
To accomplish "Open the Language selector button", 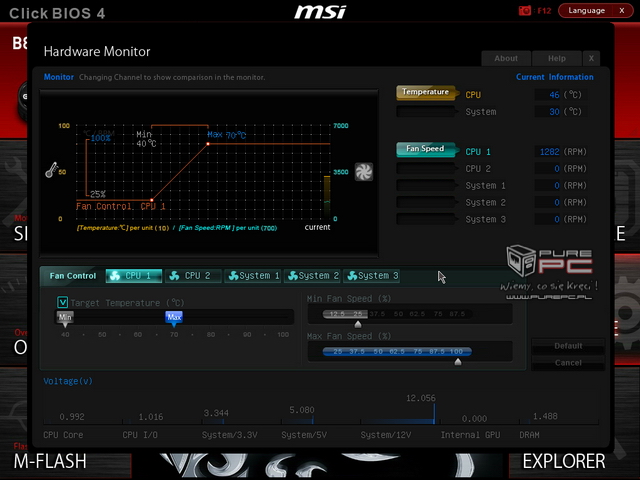I will pos(586,11).
